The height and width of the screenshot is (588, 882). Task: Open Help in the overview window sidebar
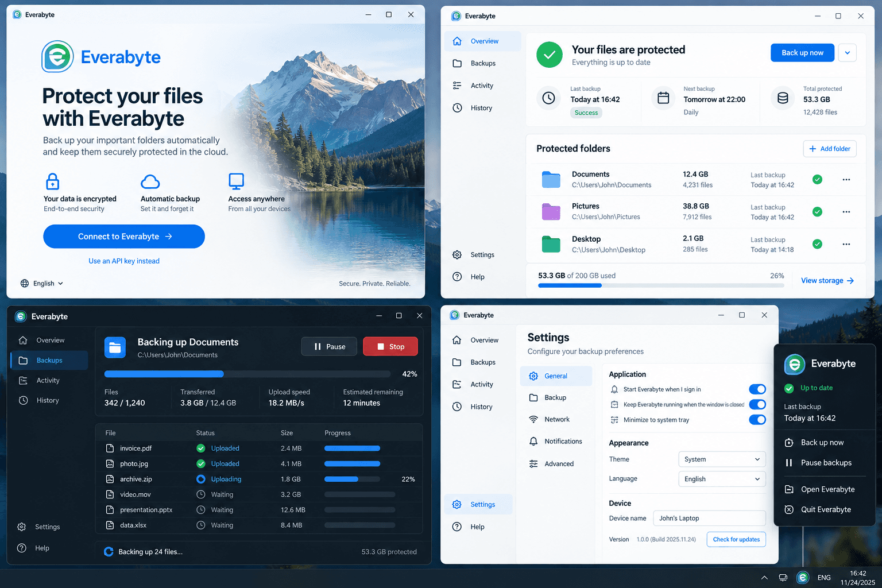point(478,277)
